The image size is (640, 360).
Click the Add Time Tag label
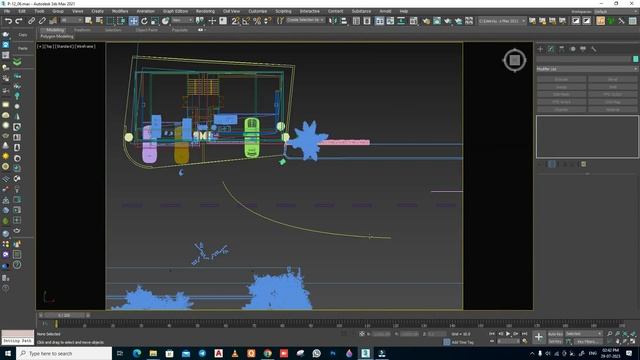pos(462,342)
